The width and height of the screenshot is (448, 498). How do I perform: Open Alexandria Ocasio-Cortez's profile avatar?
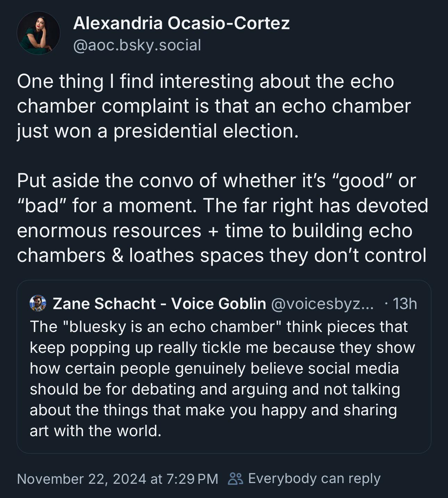click(39, 33)
